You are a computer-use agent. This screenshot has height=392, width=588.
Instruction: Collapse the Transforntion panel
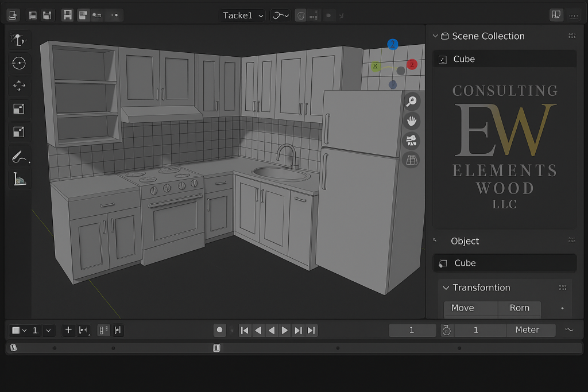pyautogui.click(x=446, y=288)
